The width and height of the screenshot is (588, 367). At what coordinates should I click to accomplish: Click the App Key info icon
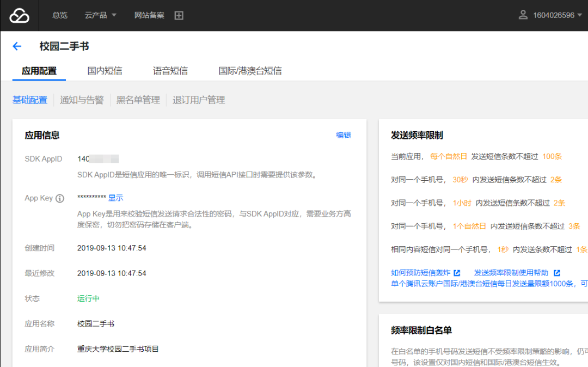click(60, 198)
